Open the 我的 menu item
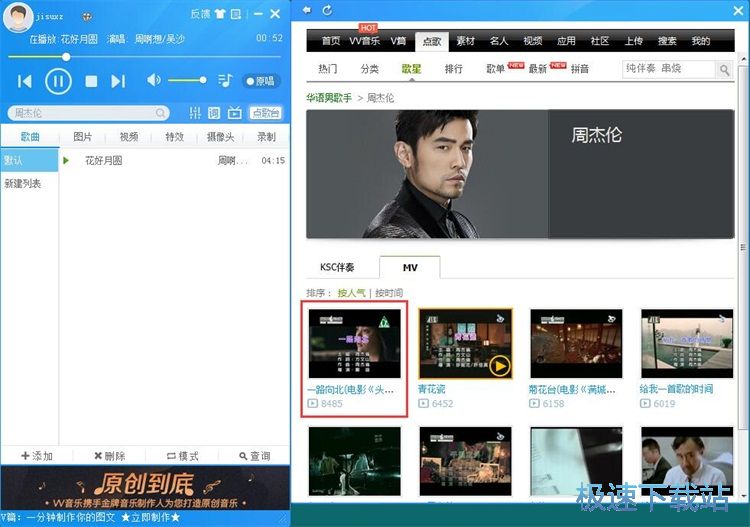750x527 pixels. pyautogui.click(x=700, y=41)
